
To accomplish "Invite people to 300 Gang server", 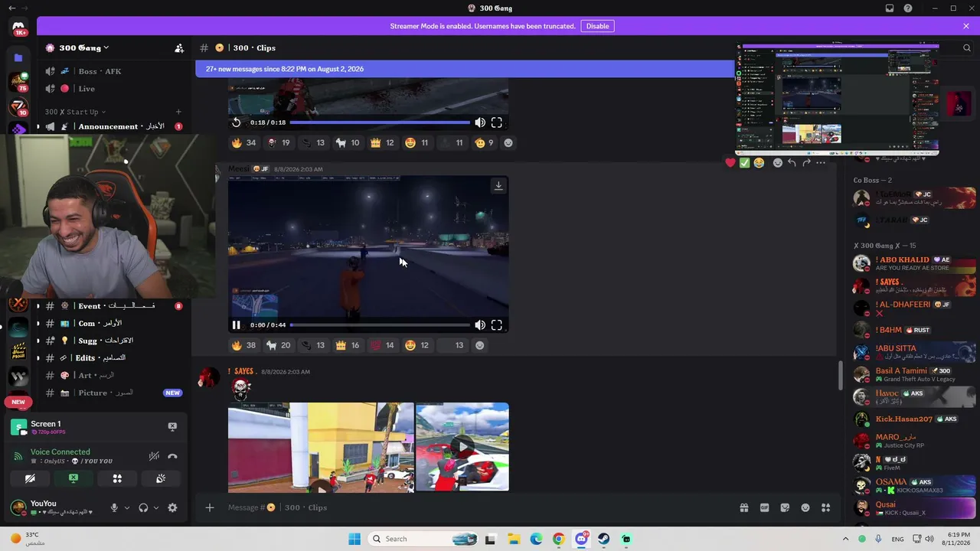I will coord(179,48).
